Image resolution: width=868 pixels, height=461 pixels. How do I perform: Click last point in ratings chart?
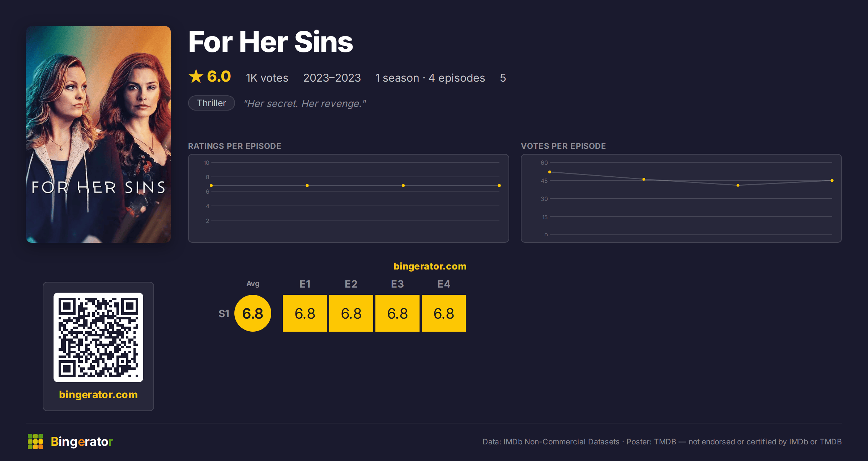499,185
